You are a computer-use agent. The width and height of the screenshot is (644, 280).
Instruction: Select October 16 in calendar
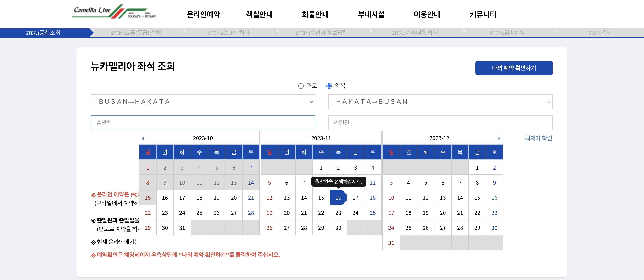pos(165,198)
